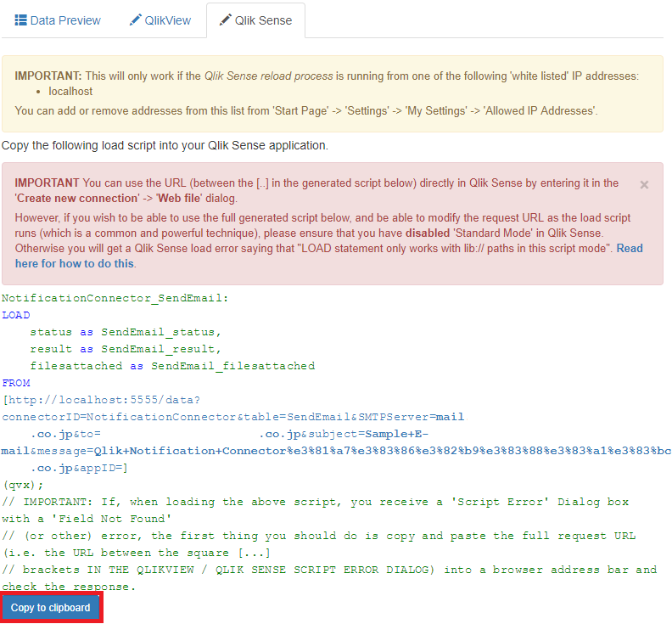The height and width of the screenshot is (624, 672).
Task: Click the pencil icon beside Qlik Sense
Action: 226,20
